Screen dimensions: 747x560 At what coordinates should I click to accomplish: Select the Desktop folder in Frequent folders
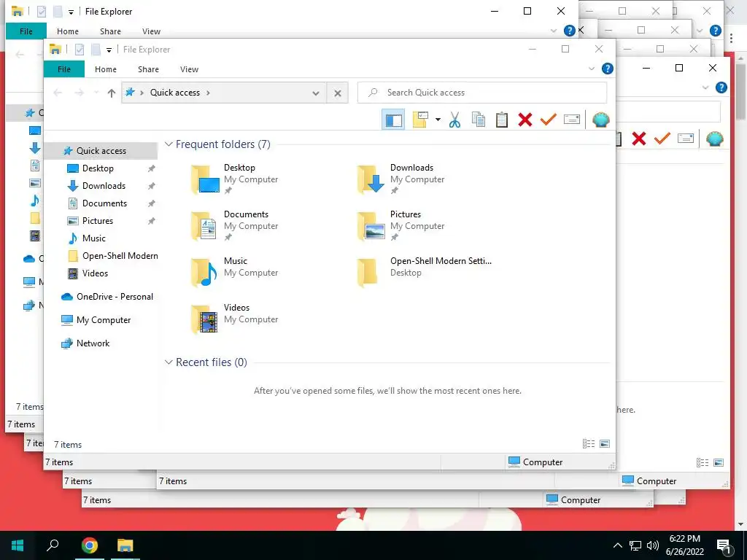click(x=236, y=179)
